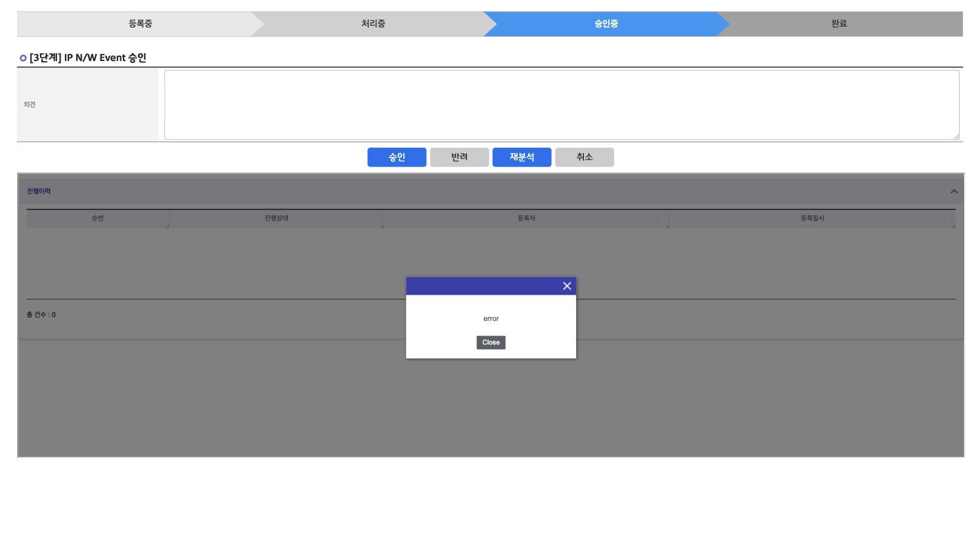Sort by the 순번 column header
The width and height of the screenshot is (980, 533).
coord(97,219)
